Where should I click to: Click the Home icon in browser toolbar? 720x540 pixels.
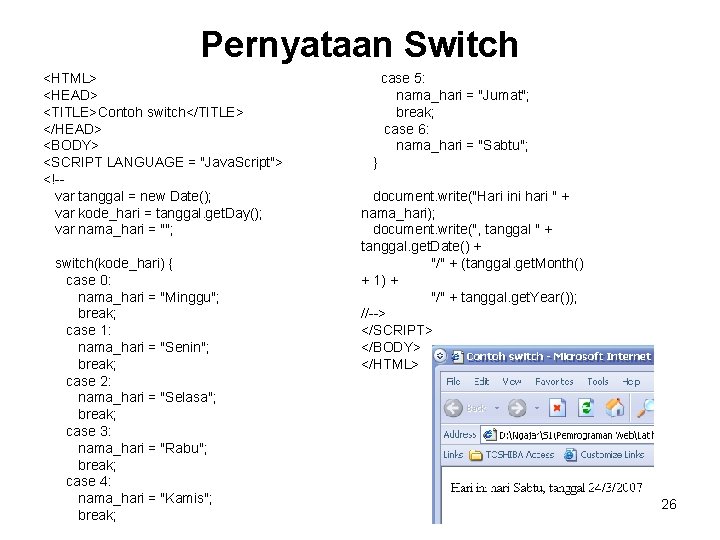point(615,408)
